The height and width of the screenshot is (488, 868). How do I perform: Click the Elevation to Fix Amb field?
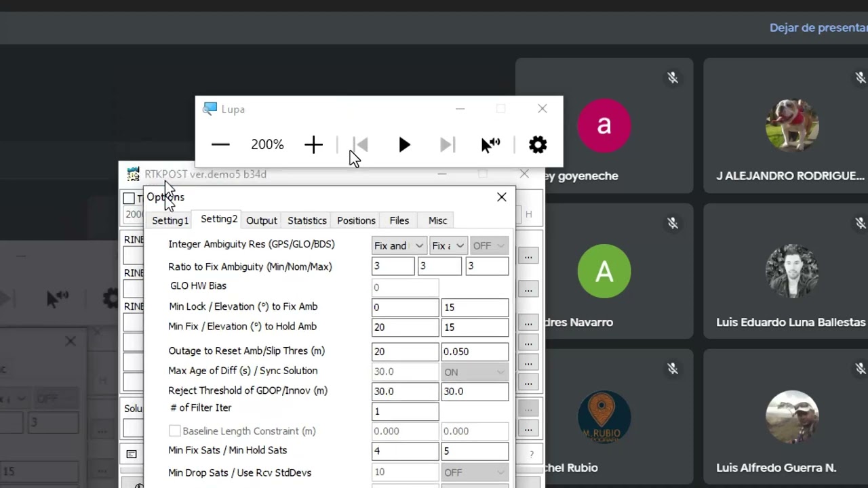[x=475, y=307]
